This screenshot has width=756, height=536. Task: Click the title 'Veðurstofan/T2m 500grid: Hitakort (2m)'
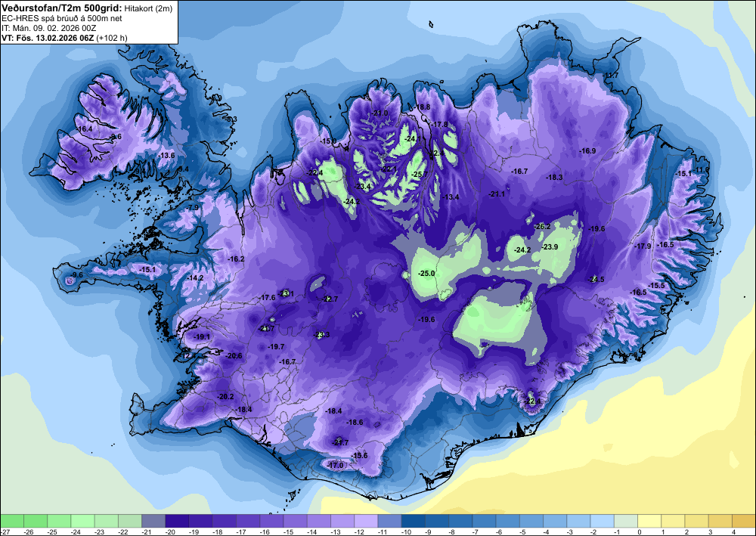(87, 8)
